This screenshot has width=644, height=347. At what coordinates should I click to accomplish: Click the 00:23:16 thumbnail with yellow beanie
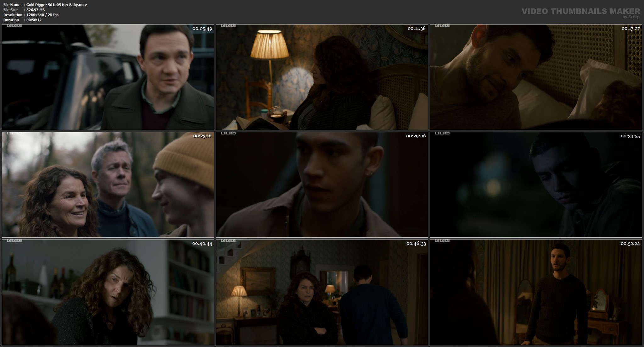pyautogui.click(x=108, y=185)
